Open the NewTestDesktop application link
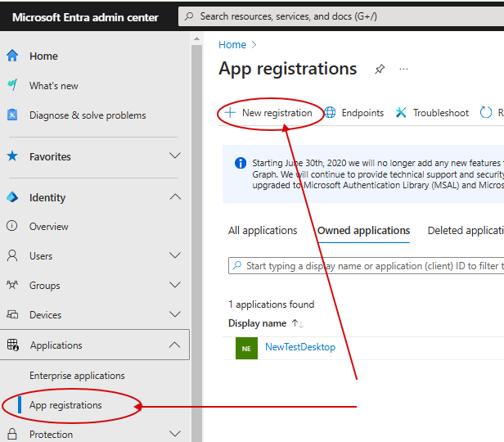 point(300,347)
